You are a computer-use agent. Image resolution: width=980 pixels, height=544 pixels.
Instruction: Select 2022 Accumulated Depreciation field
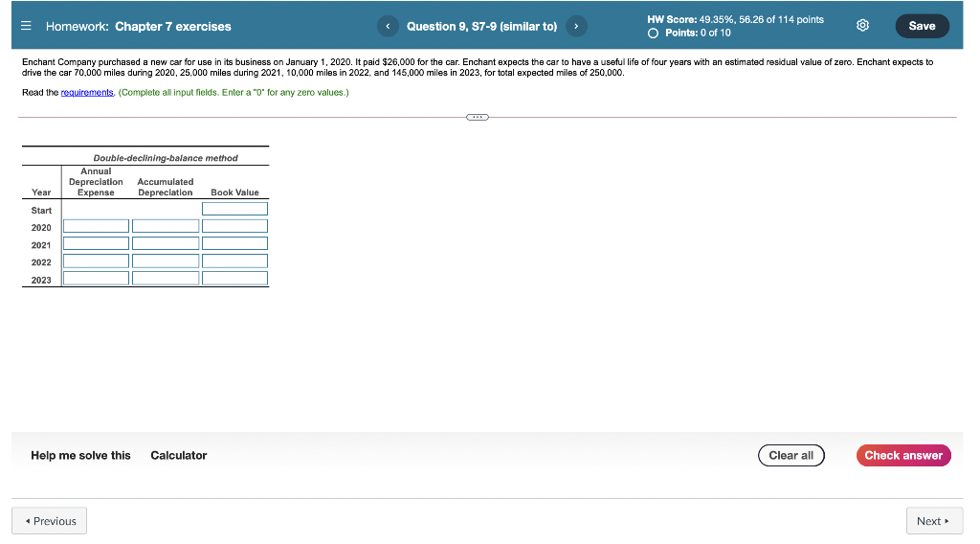[x=166, y=261]
